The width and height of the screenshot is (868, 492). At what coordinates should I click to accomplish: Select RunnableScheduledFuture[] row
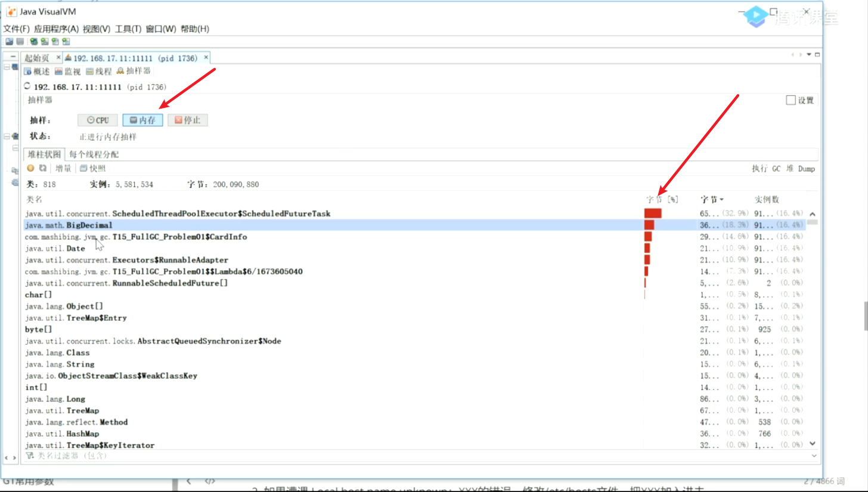(415, 283)
